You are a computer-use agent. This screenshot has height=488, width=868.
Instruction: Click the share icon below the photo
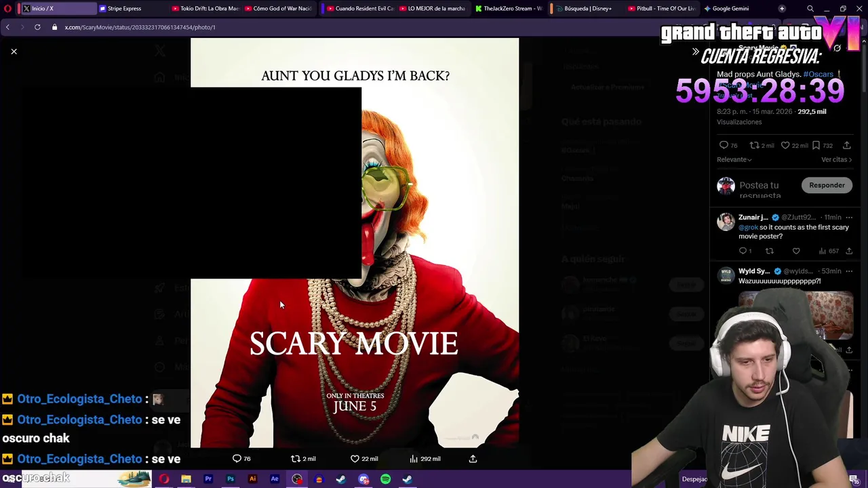pos(473,459)
